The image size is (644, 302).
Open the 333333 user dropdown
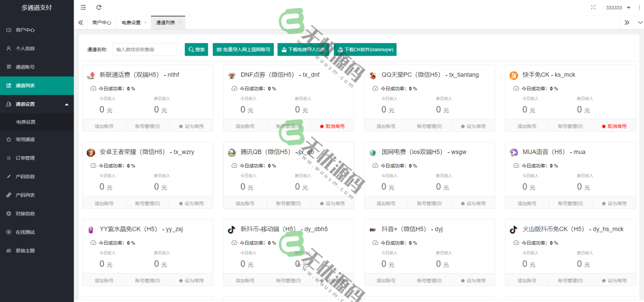click(x=618, y=7)
